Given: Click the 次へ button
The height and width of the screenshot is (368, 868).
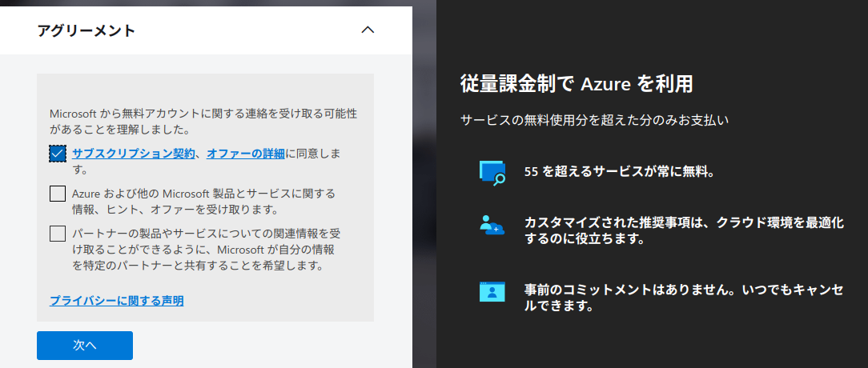Looking at the screenshot, I should pyautogui.click(x=85, y=346).
